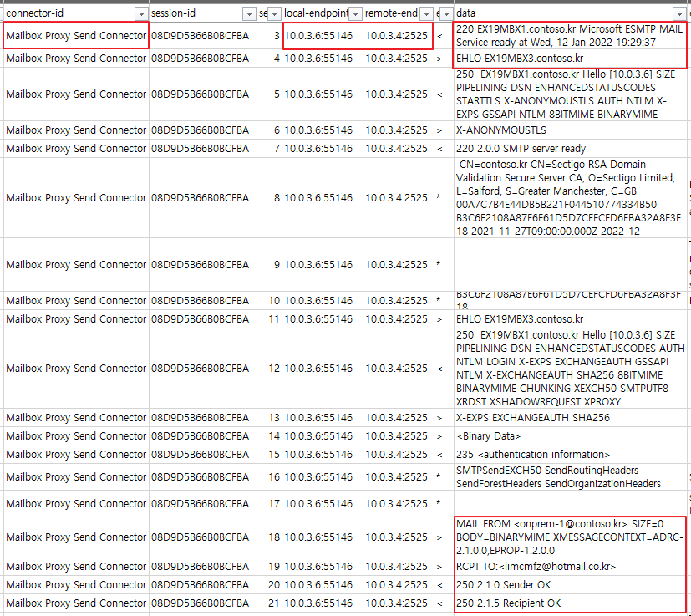The image size is (691, 616).
Task: Open the remote-endpoint column filter dropdown
Action: pos(426,14)
